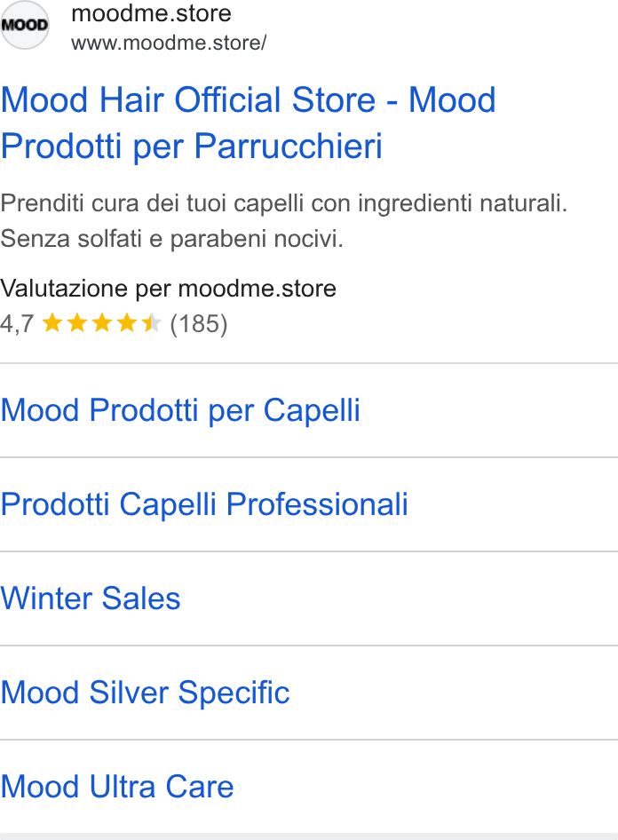Click the 4,7 rating number
This screenshot has width=618, height=840.
[x=17, y=323]
